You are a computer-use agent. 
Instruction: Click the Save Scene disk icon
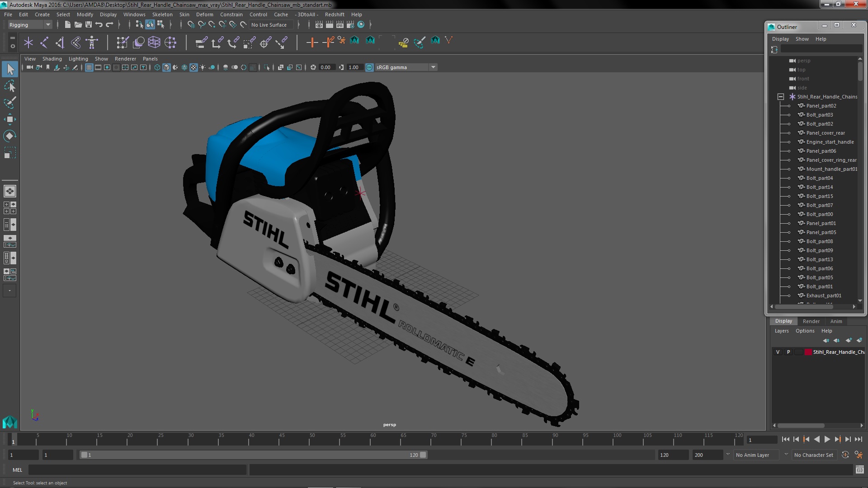coord(89,25)
